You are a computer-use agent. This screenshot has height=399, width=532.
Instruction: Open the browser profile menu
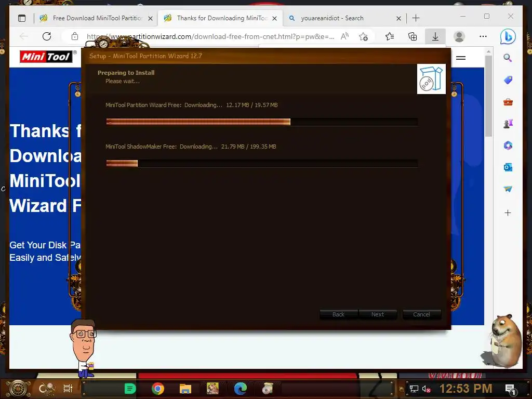pos(459,36)
